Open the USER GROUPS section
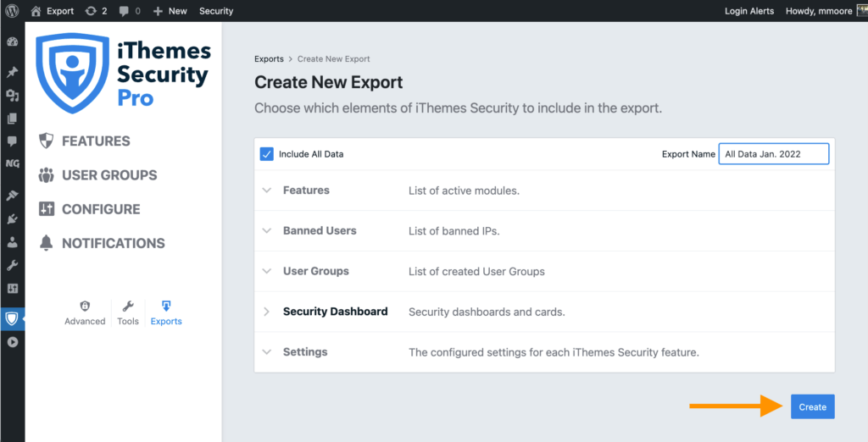The image size is (868, 442). (x=109, y=175)
